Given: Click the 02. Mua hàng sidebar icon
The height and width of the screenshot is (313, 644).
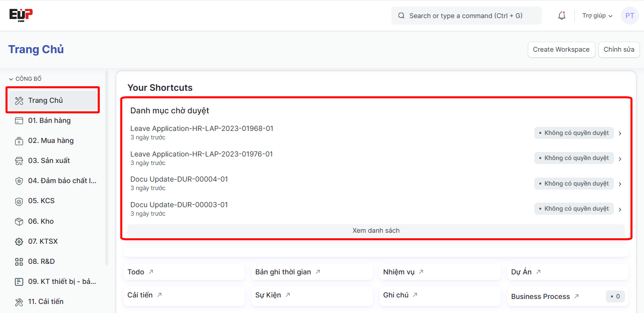Looking at the screenshot, I should [x=19, y=141].
